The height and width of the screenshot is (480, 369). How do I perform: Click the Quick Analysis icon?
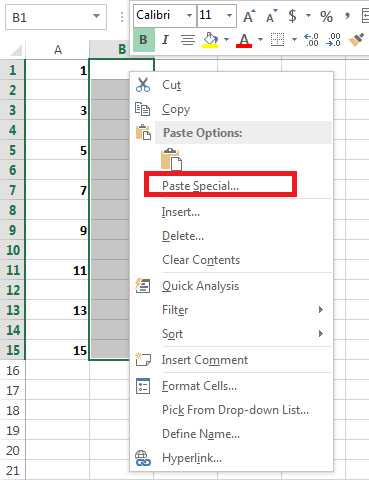tap(142, 286)
